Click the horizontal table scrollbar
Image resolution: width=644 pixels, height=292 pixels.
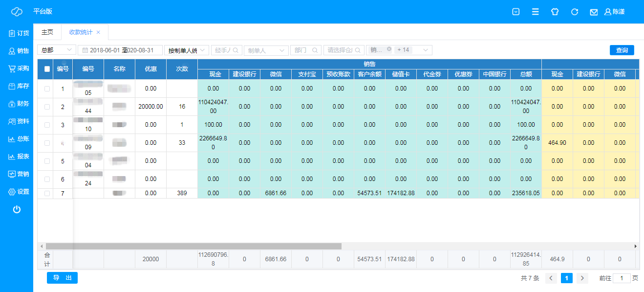(x=193, y=246)
